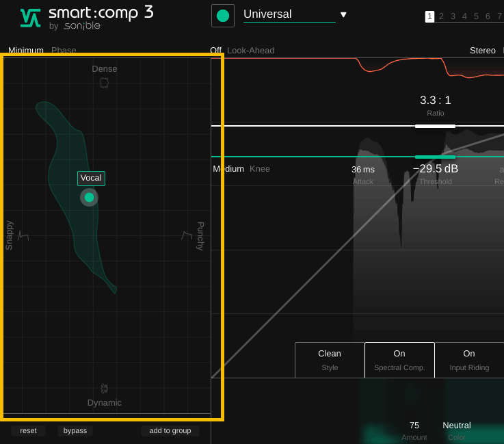Click the Dynamic label text
This screenshot has width=504, height=444.
coord(104,403)
